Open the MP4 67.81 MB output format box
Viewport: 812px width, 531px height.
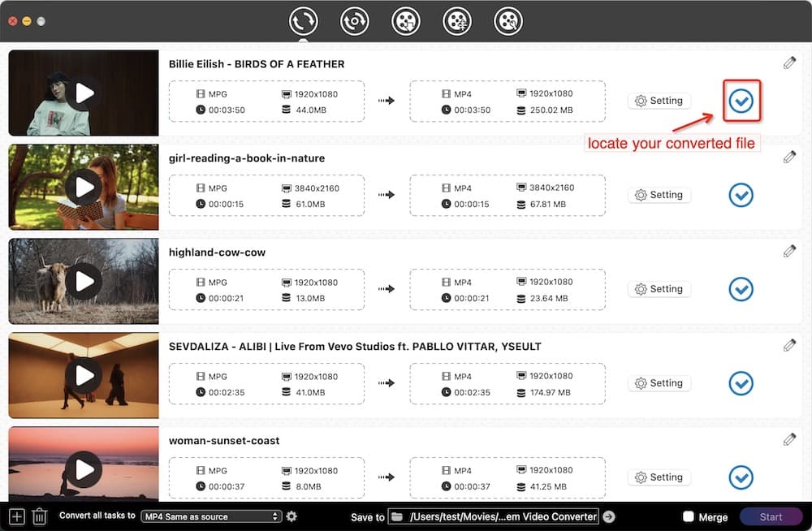coord(508,196)
